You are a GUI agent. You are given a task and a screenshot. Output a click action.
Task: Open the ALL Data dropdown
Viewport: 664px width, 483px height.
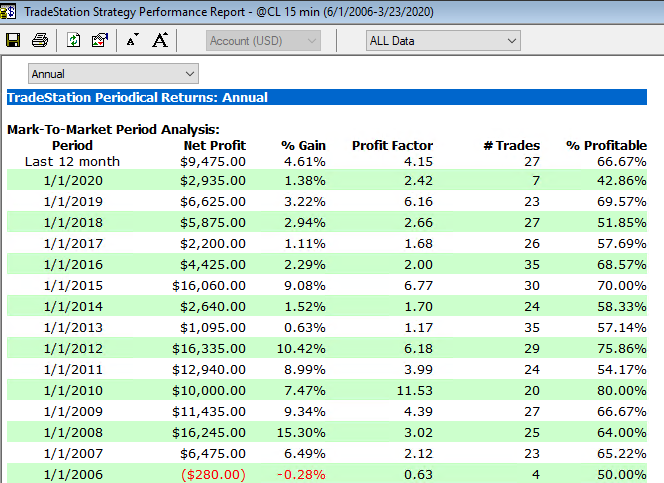click(x=443, y=41)
